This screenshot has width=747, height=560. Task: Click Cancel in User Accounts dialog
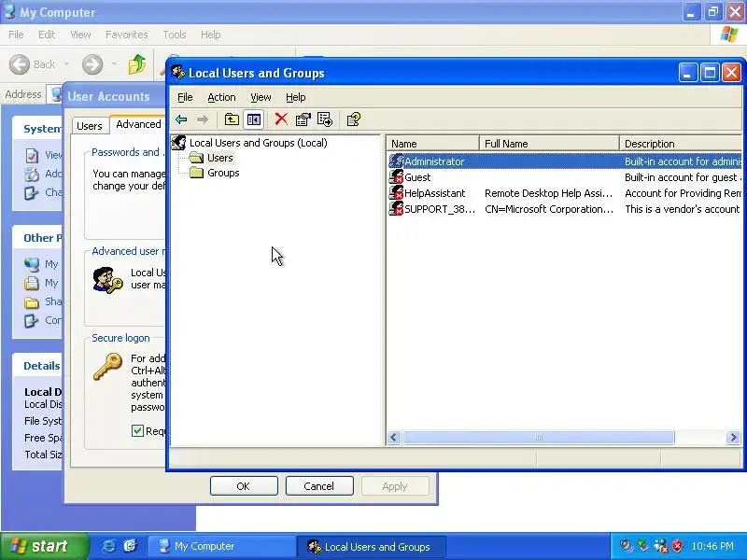319,486
